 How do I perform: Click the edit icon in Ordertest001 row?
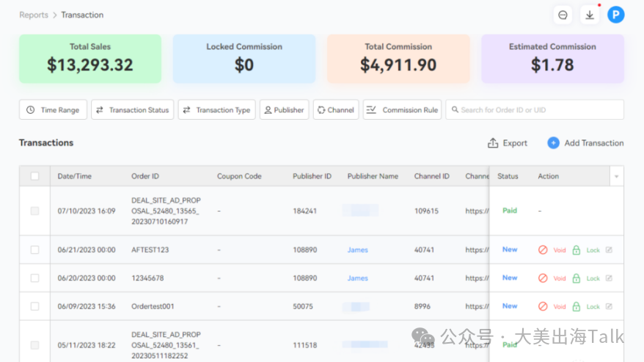click(609, 306)
